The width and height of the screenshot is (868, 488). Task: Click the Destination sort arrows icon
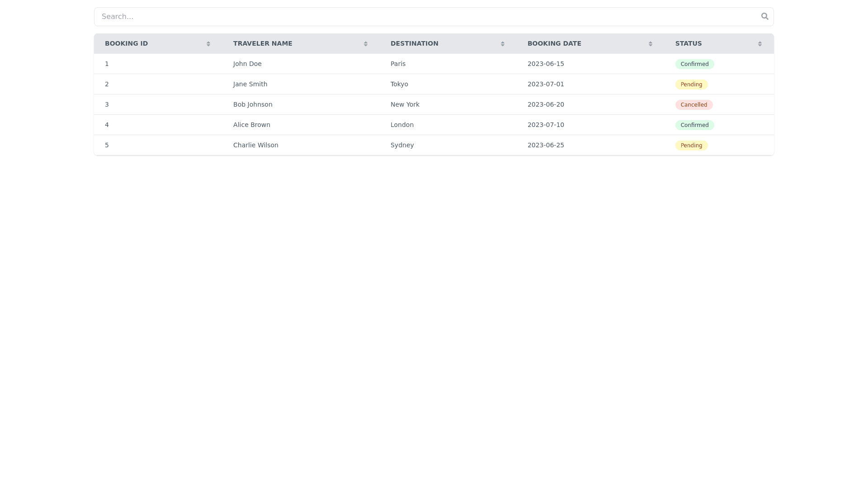point(503,44)
